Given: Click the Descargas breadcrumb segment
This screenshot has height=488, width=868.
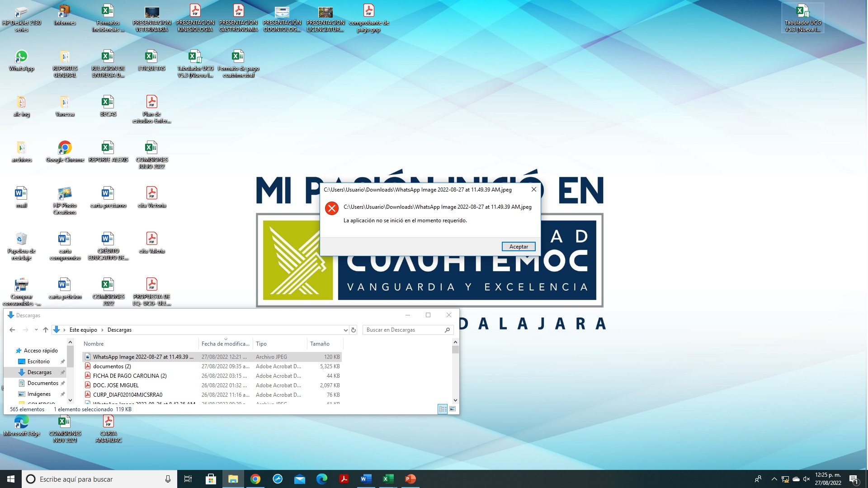Looking at the screenshot, I should (x=119, y=330).
